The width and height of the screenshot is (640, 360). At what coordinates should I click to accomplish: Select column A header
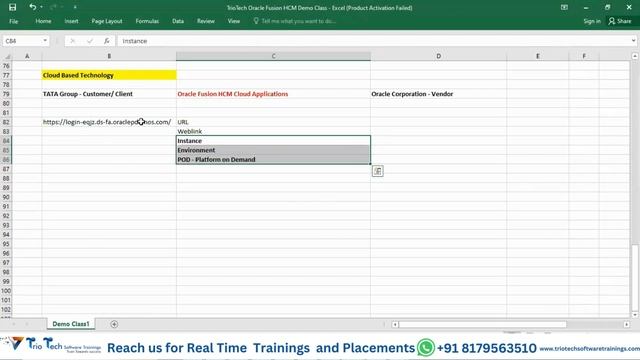(27, 56)
